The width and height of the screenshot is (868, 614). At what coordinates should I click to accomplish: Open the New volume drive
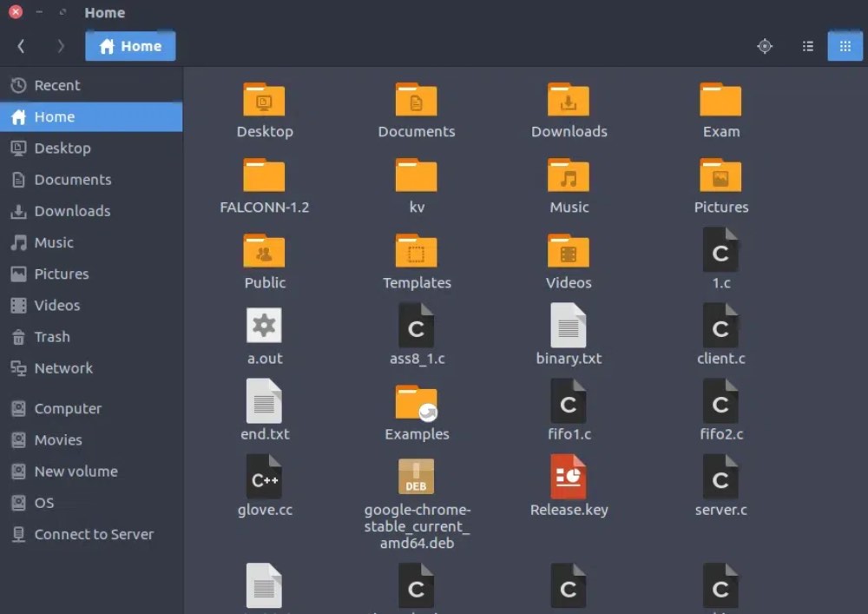click(x=76, y=471)
